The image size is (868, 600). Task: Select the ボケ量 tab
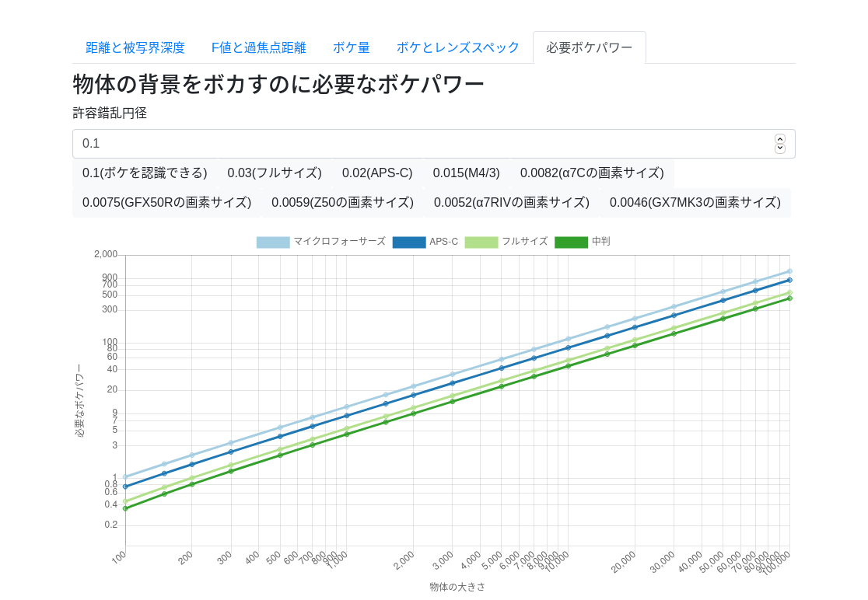point(351,47)
